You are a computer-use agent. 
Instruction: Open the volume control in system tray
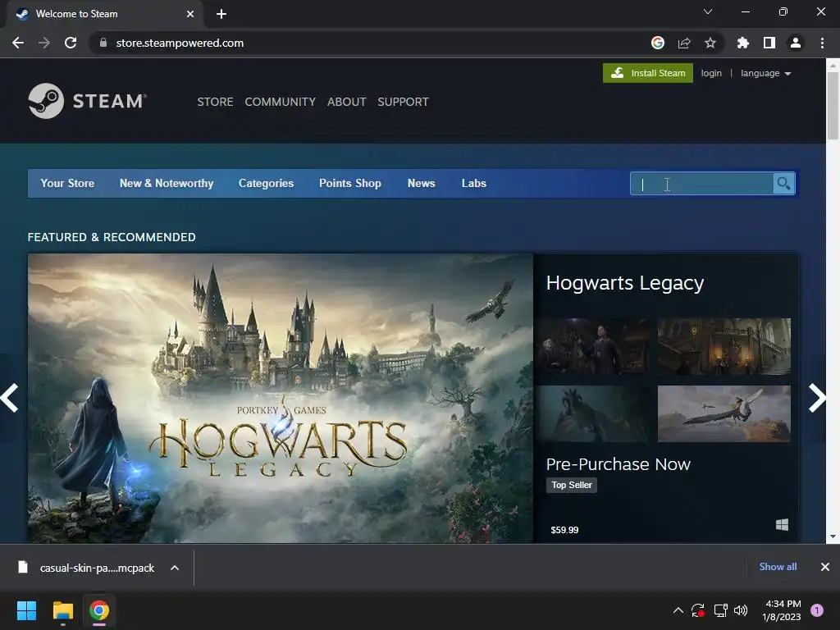(x=741, y=610)
